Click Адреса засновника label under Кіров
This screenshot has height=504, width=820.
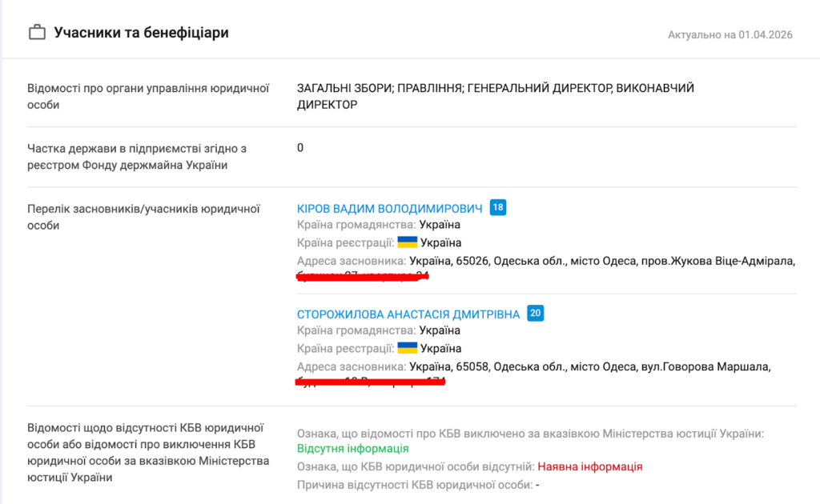tap(351, 261)
